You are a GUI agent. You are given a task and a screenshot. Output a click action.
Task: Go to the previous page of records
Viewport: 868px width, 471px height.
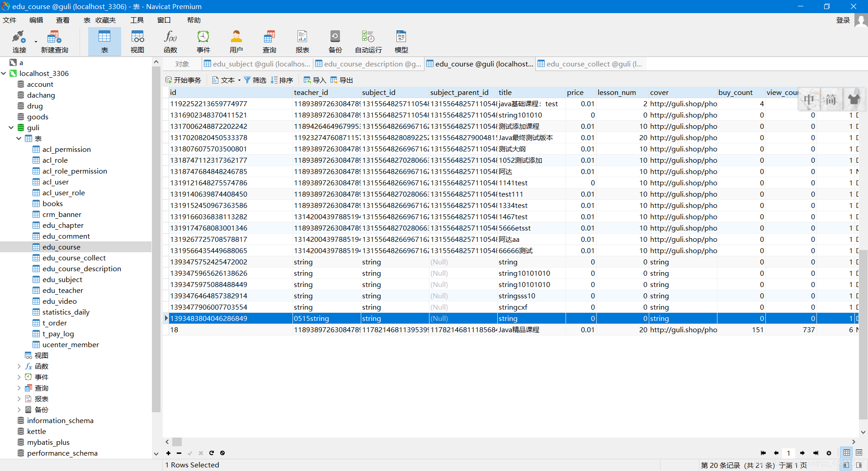tap(776, 453)
